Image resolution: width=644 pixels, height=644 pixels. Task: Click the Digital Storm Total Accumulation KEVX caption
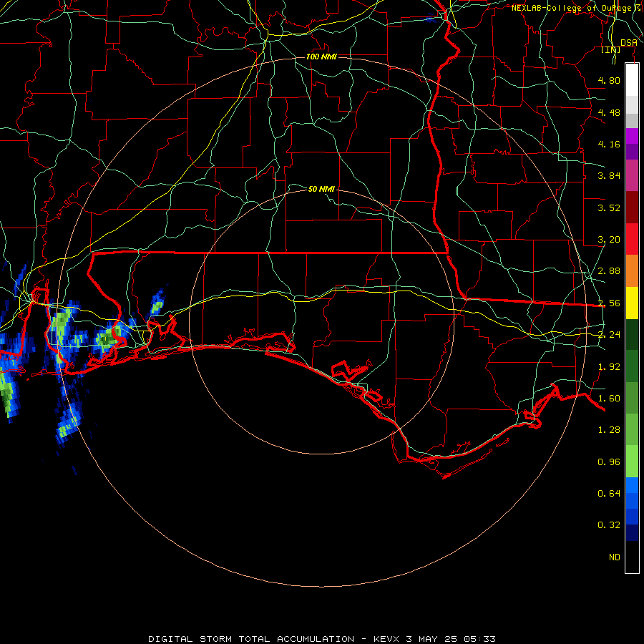pos(321,639)
